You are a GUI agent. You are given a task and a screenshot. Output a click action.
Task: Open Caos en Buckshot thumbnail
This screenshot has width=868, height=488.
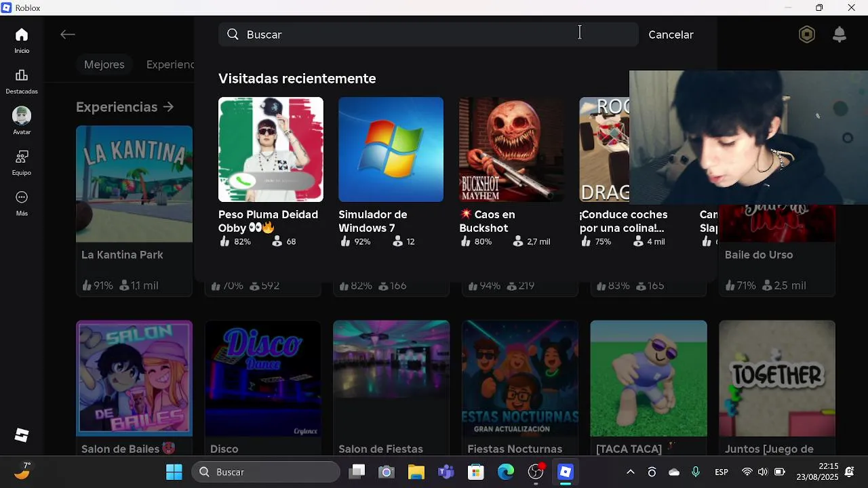[511, 149]
